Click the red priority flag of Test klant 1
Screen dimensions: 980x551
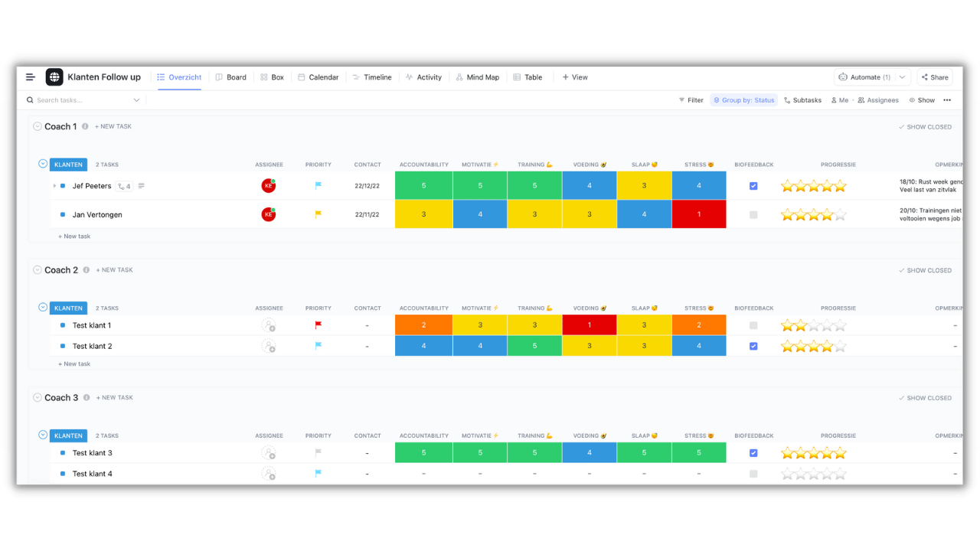click(x=318, y=325)
